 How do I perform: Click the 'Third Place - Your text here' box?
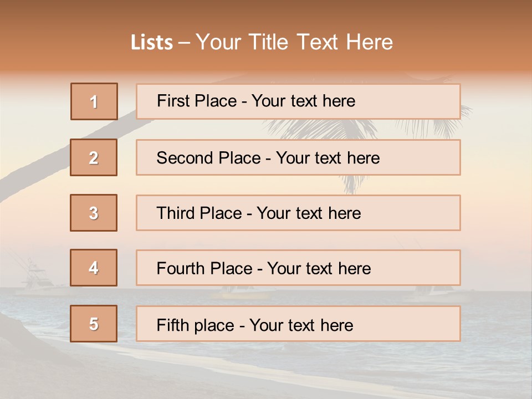(x=298, y=213)
